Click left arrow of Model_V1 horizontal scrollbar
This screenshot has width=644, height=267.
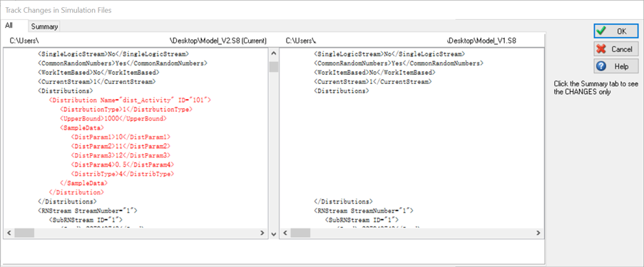pyautogui.click(x=285, y=233)
